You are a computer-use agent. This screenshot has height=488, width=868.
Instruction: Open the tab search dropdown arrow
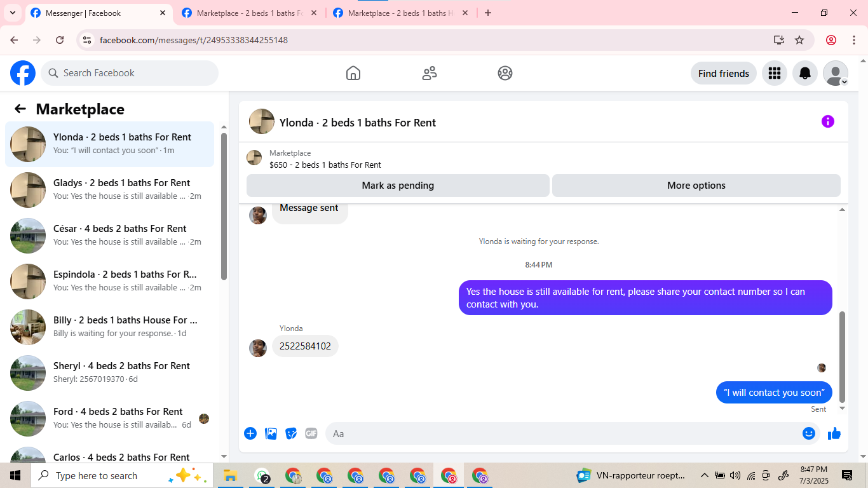12,13
